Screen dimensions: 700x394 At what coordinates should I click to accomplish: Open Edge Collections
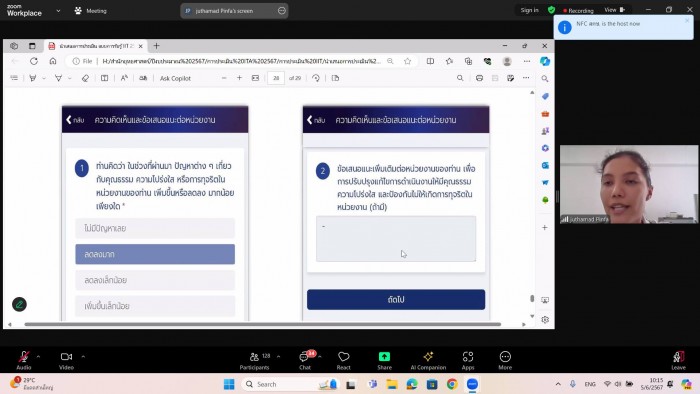(468, 61)
